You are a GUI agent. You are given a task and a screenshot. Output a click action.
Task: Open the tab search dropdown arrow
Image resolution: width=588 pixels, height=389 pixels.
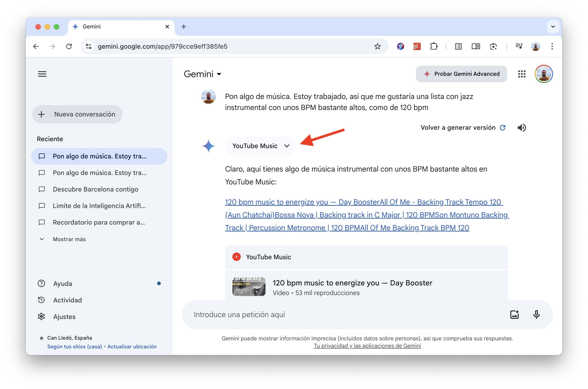553,27
